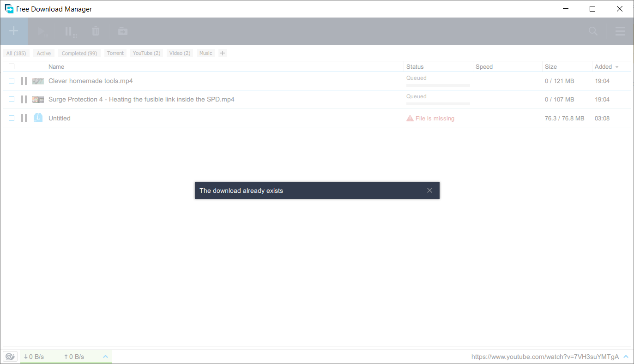Screen dimensions: 634x364
Task: Close the 'download already exists' notification
Action: click(429, 191)
